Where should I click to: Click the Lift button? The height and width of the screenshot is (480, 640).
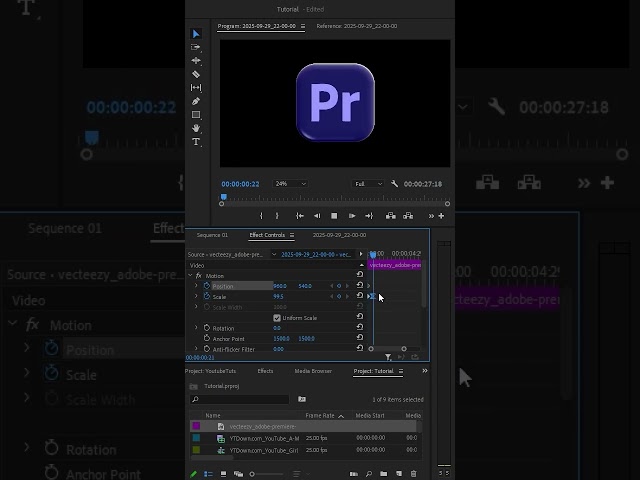[x=391, y=216]
